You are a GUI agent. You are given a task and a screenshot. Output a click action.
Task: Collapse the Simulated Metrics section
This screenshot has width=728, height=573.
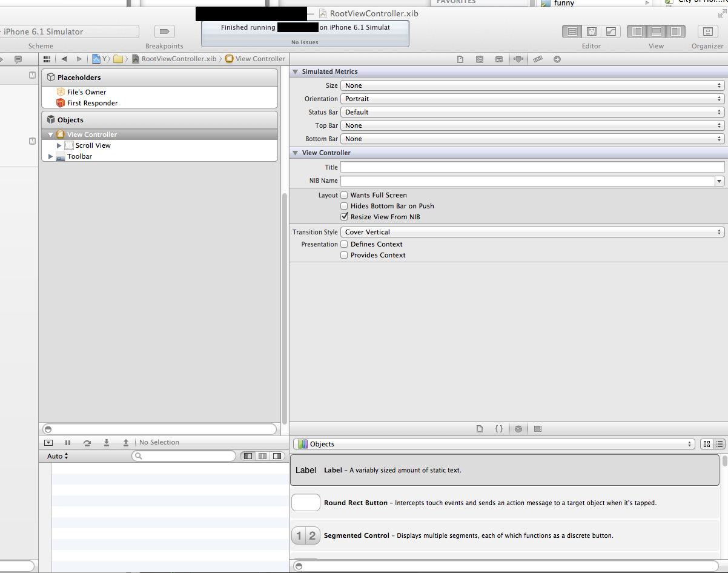point(295,71)
